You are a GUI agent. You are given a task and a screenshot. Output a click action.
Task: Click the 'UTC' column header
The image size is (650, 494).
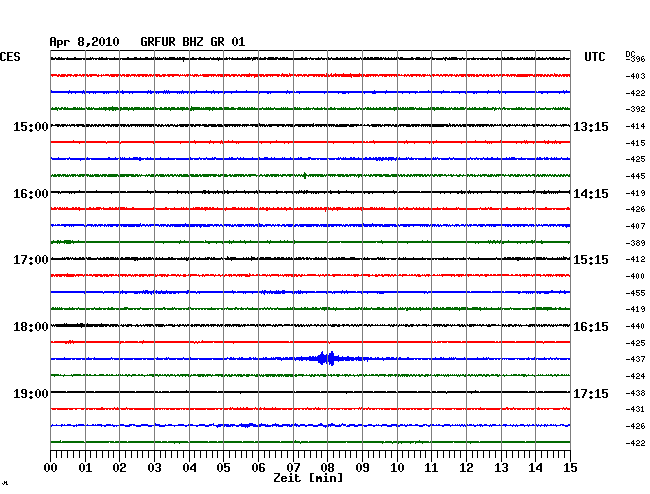594,57
